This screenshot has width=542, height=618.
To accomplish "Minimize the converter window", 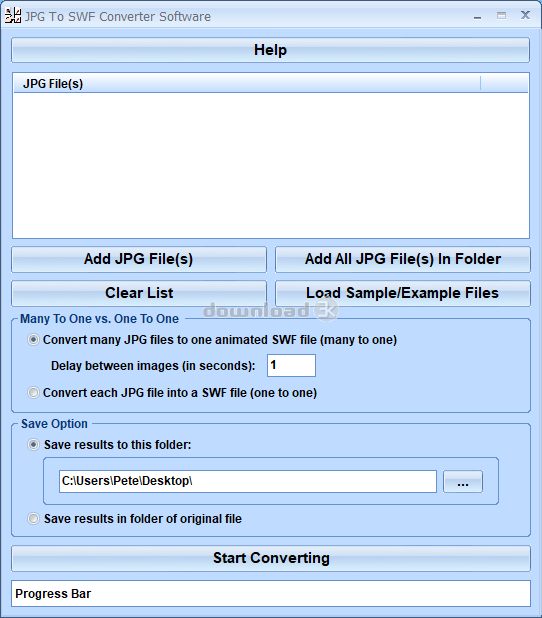I will (x=477, y=16).
